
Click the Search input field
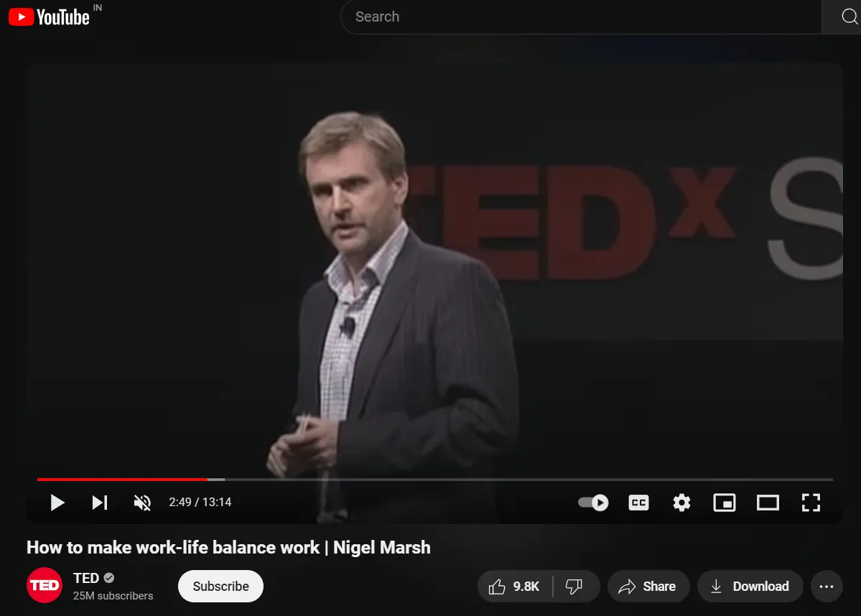(581, 17)
